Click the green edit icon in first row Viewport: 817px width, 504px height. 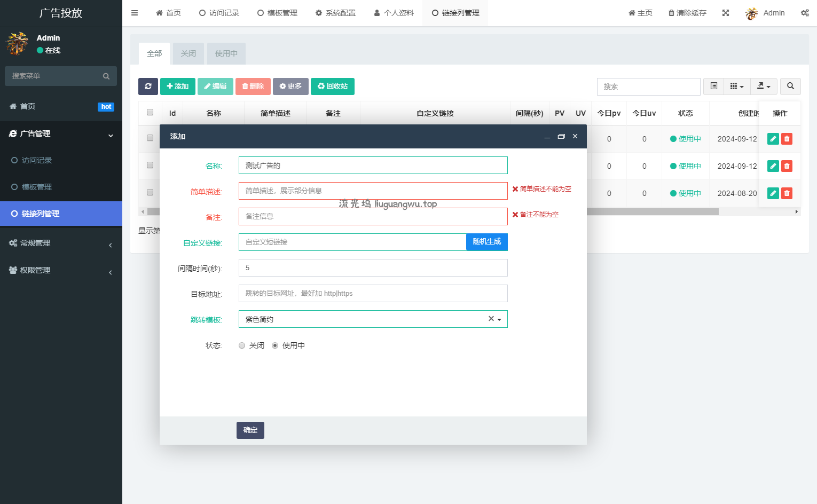click(773, 139)
